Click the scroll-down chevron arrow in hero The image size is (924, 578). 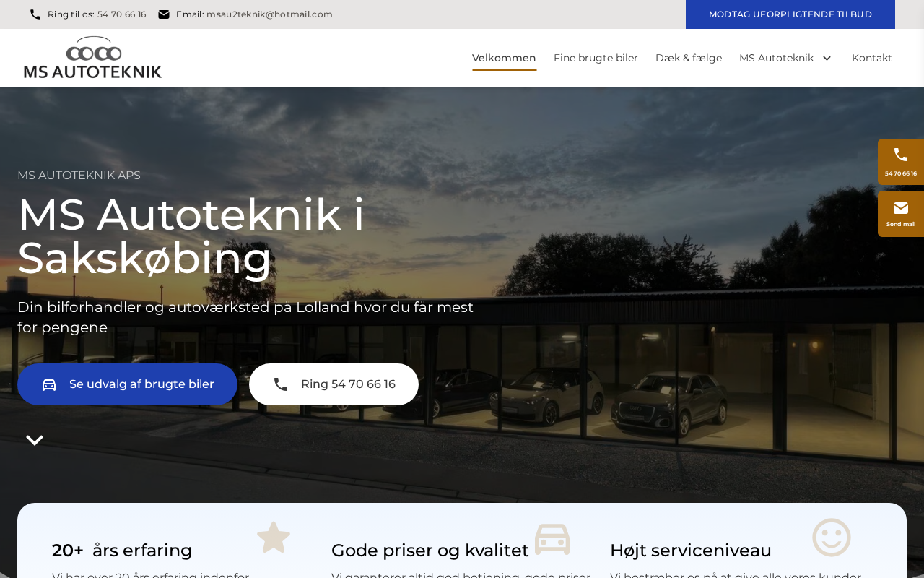(x=35, y=440)
